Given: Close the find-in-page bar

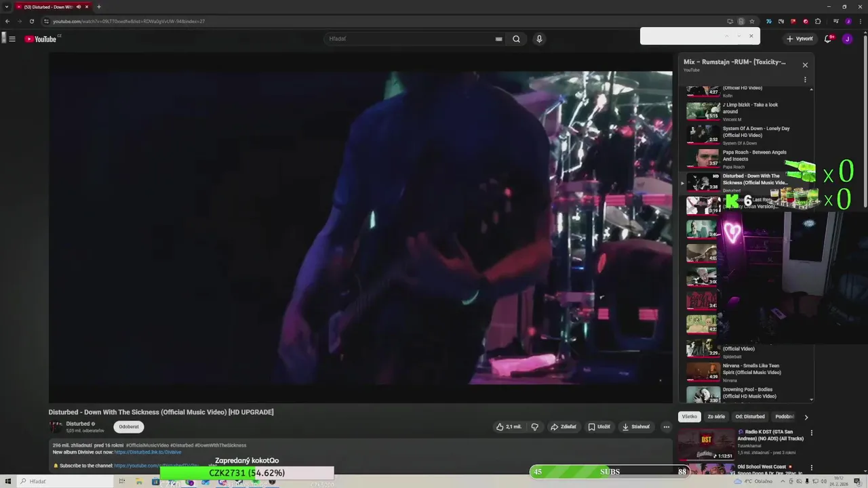Looking at the screenshot, I should pos(751,36).
